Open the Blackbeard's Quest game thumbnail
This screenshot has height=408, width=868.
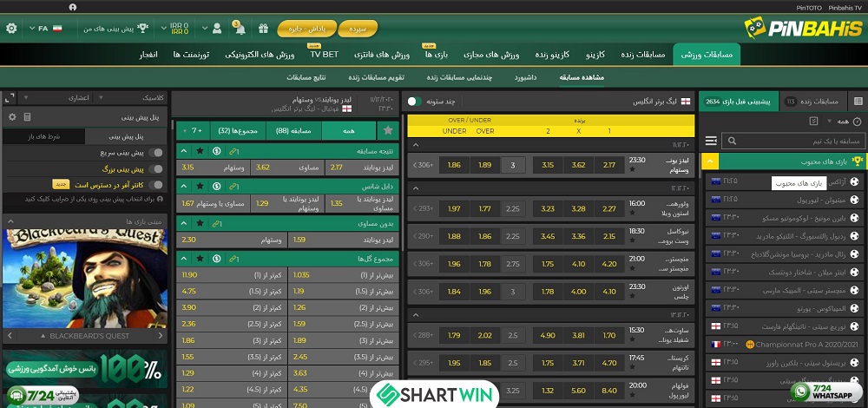point(85,279)
